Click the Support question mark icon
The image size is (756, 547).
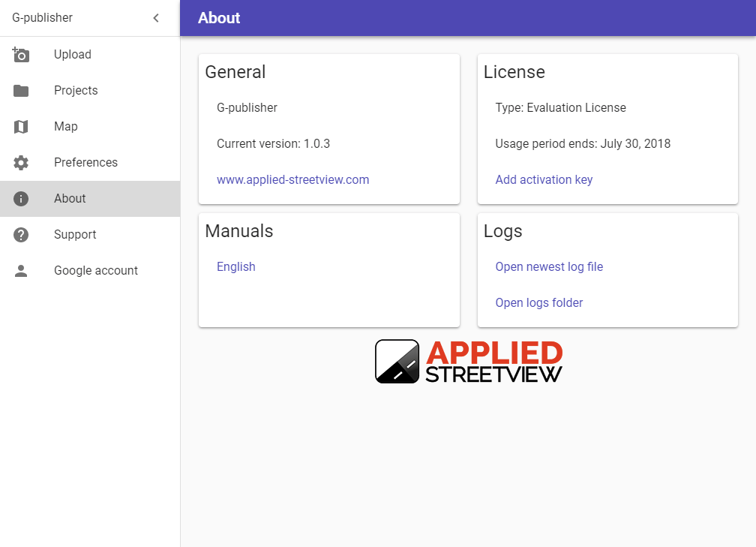click(x=21, y=235)
